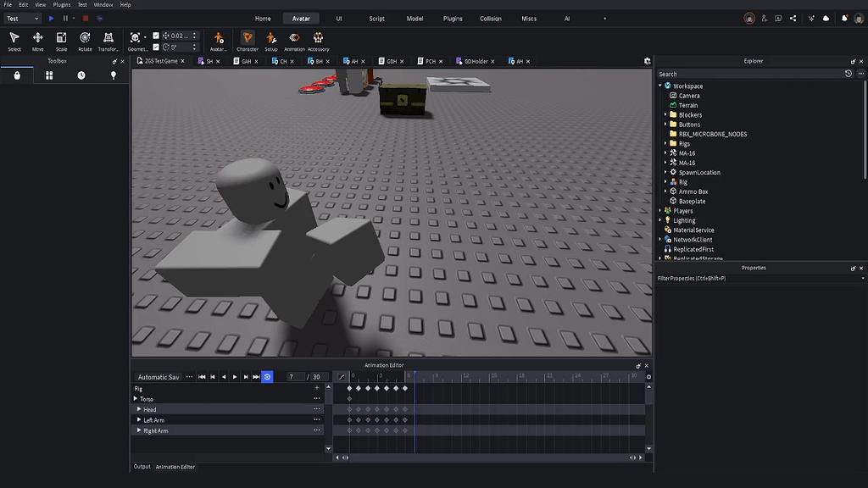Activate the Select tool
The image size is (868, 488).
(x=14, y=41)
